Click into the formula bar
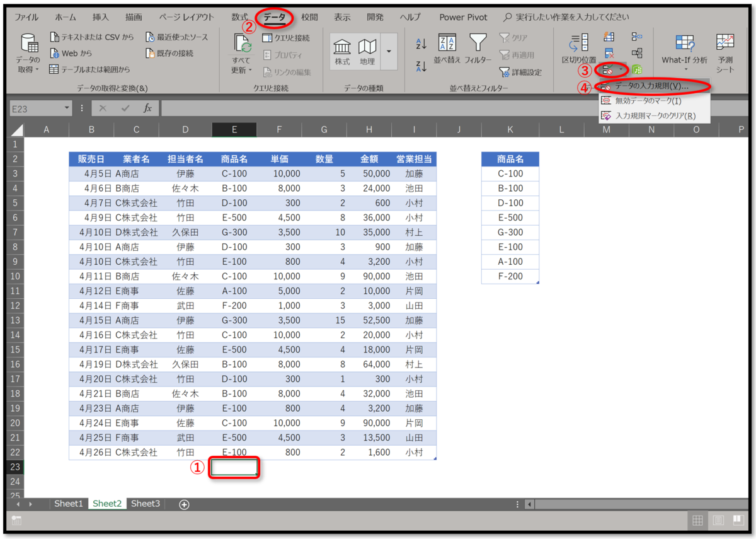756x539 pixels. pos(455,108)
